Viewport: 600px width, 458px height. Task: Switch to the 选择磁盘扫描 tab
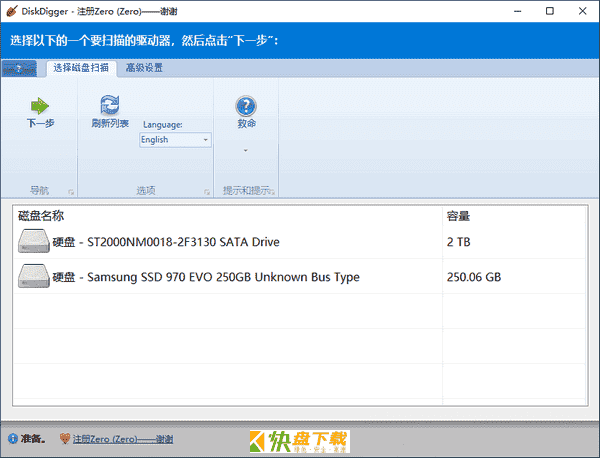point(81,68)
